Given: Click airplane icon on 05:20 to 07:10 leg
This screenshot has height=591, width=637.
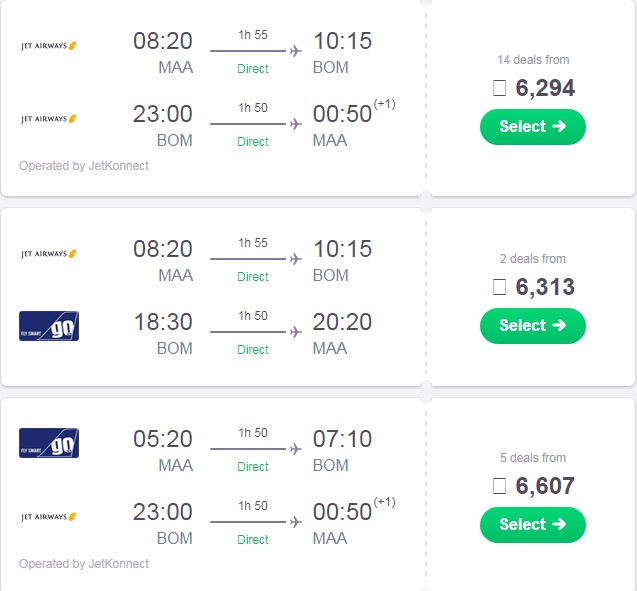Looking at the screenshot, I should coord(296,449).
